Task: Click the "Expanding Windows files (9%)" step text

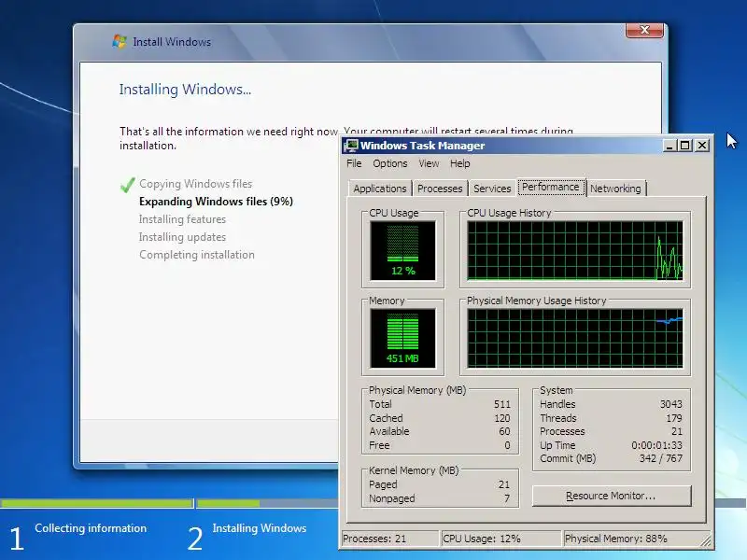Action: pyautogui.click(x=216, y=202)
